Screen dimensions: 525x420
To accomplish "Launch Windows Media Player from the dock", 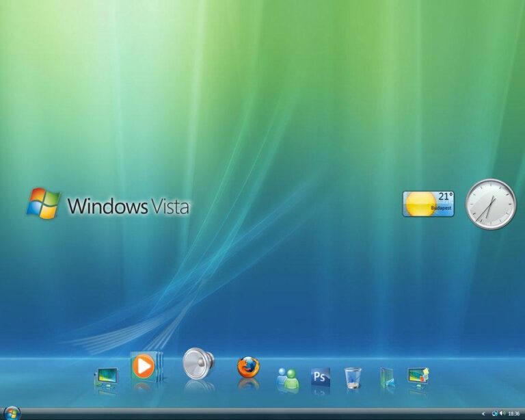I will coord(146,367).
